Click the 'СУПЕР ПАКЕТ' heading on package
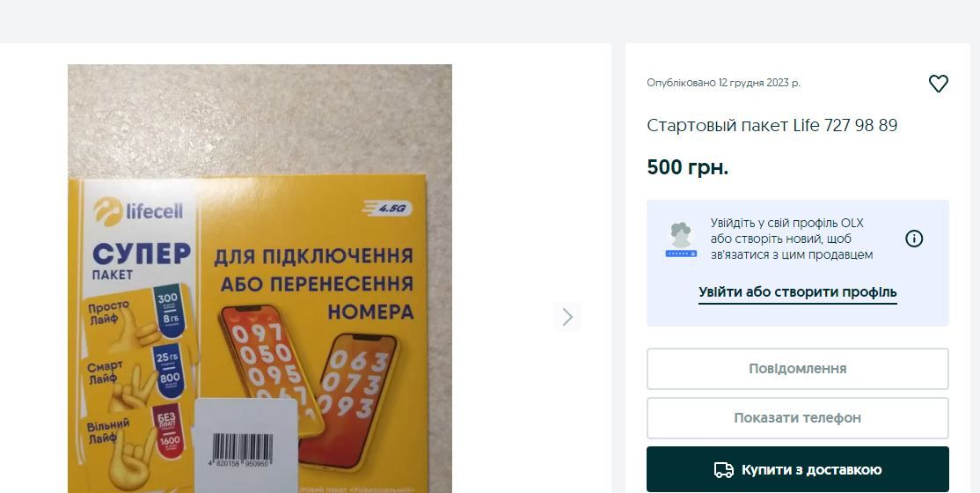The height and width of the screenshot is (493, 980). tap(142, 260)
